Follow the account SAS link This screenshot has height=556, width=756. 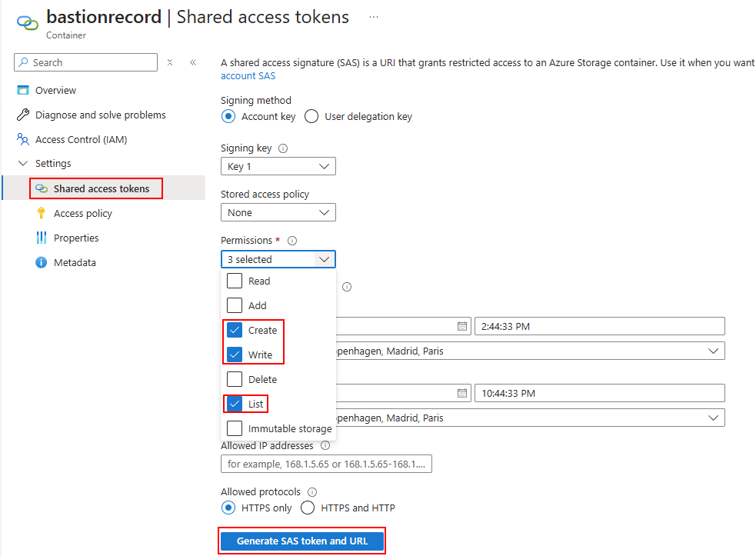[248, 75]
